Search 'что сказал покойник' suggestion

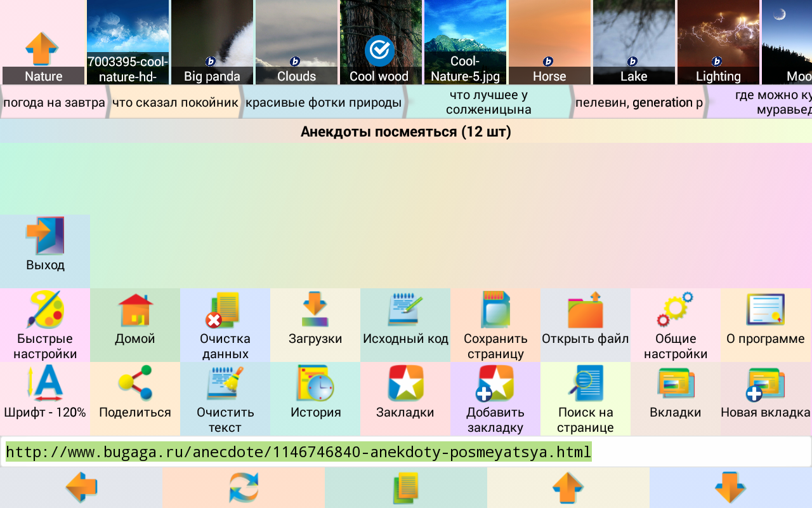pos(175,102)
